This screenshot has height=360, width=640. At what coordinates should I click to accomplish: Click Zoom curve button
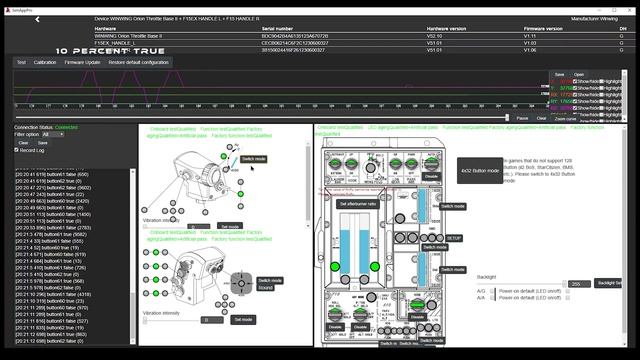[565, 119]
